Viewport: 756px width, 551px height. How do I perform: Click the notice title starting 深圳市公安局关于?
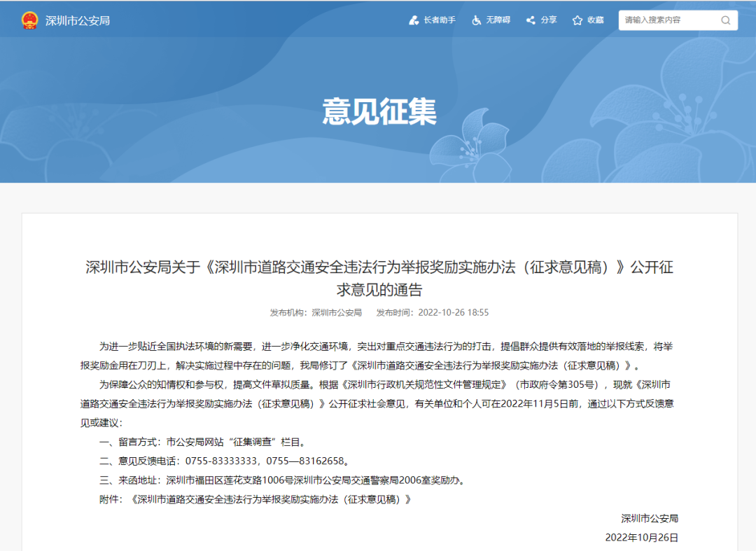(379, 278)
